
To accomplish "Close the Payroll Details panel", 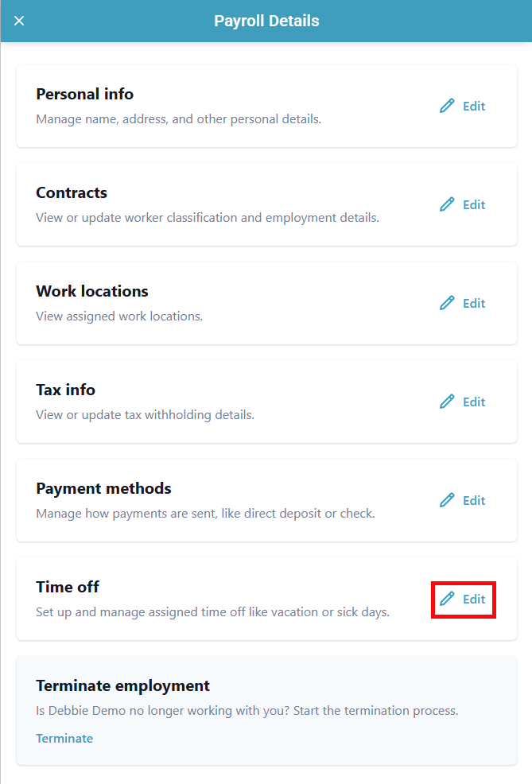I will 19,21.
